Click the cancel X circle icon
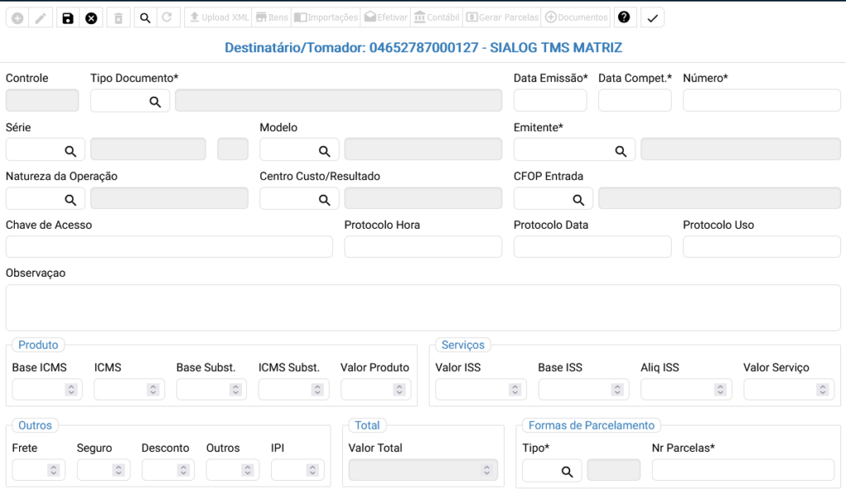846x504 pixels. [x=91, y=18]
